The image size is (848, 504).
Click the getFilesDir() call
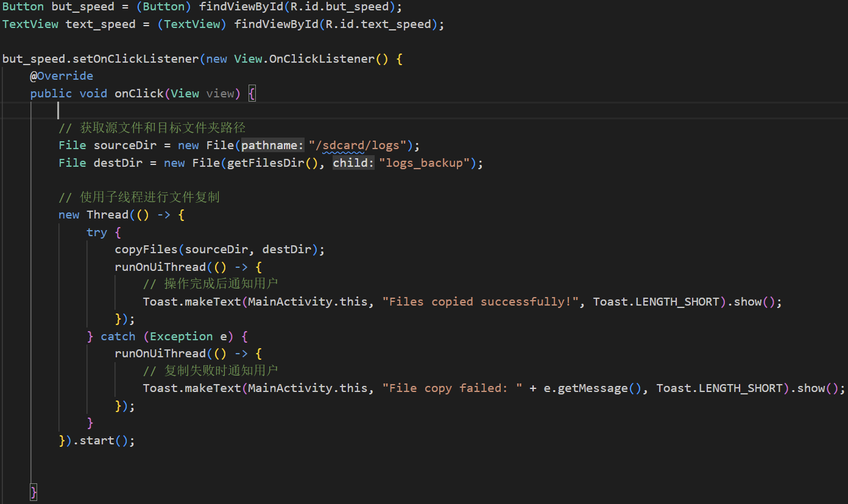point(273,163)
